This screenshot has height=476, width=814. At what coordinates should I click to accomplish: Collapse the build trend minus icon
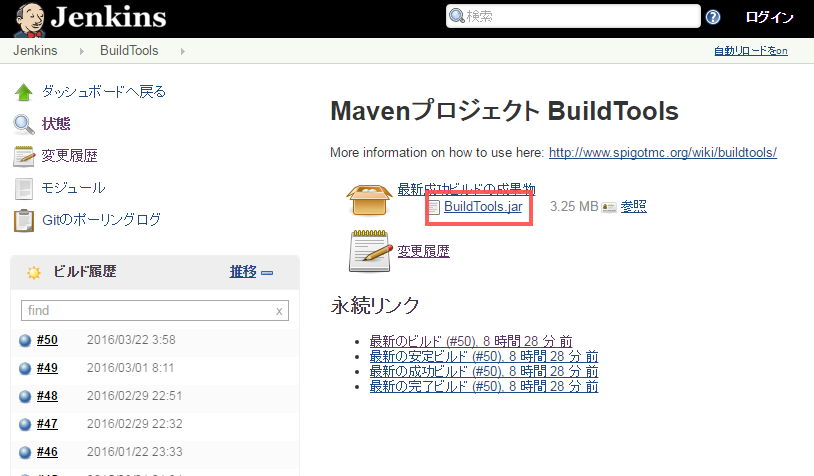point(267,273)
